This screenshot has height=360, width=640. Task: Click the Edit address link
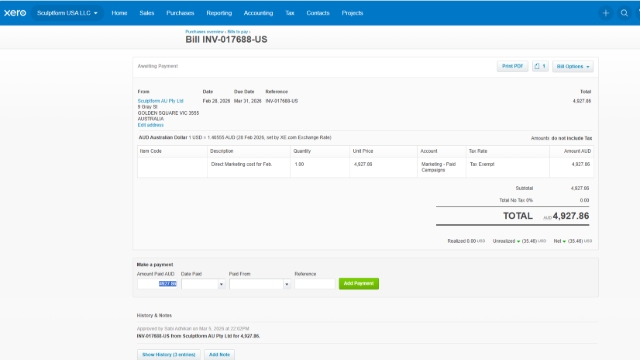point(150,125)
